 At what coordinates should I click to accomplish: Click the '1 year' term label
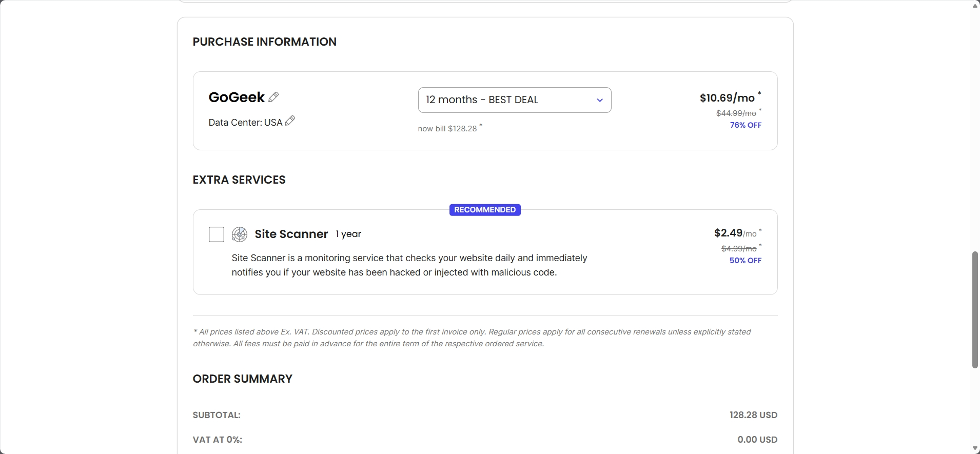[348, 234]
